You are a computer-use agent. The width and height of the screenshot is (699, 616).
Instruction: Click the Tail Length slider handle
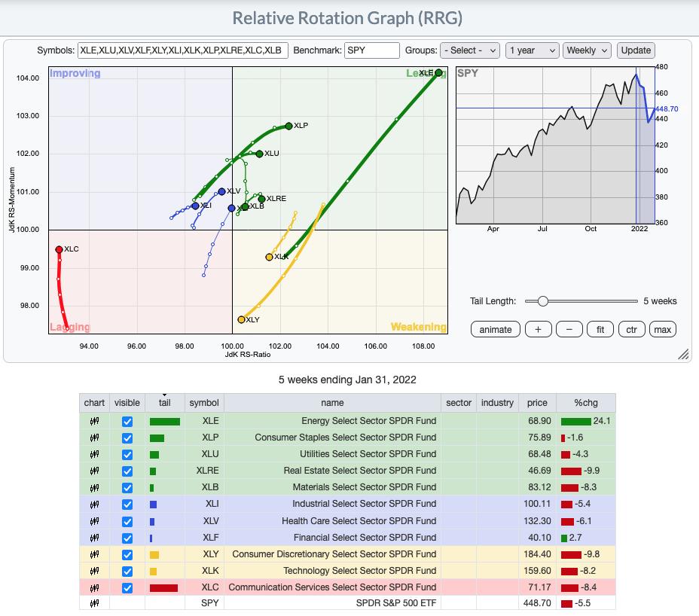pos(542,301)
